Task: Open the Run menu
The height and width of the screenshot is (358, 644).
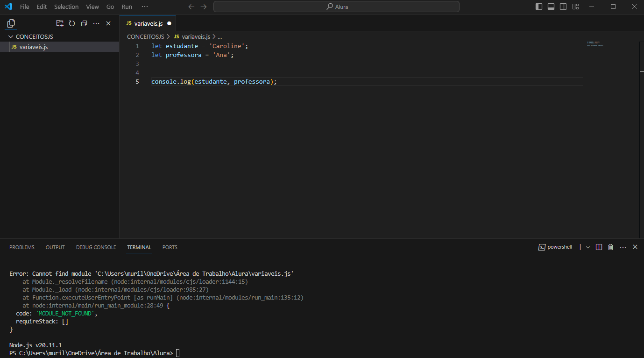Action: (127, 7)
